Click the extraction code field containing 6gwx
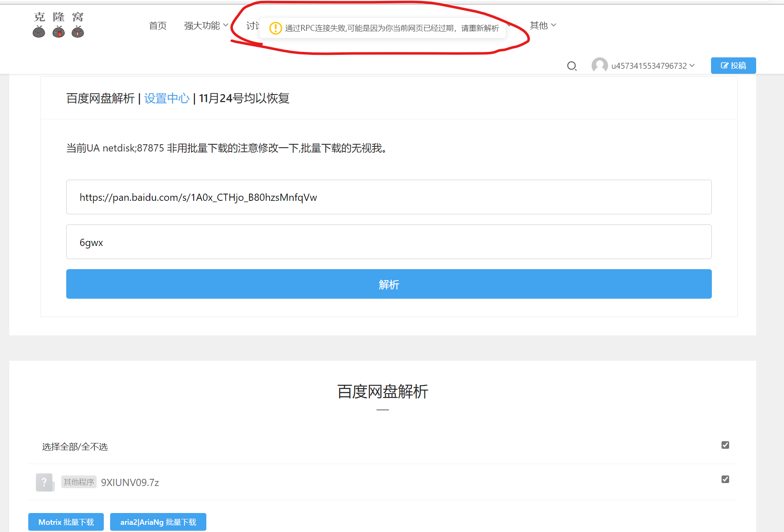The height and width of the screenshot is (532, 784). tap(389, 242)
